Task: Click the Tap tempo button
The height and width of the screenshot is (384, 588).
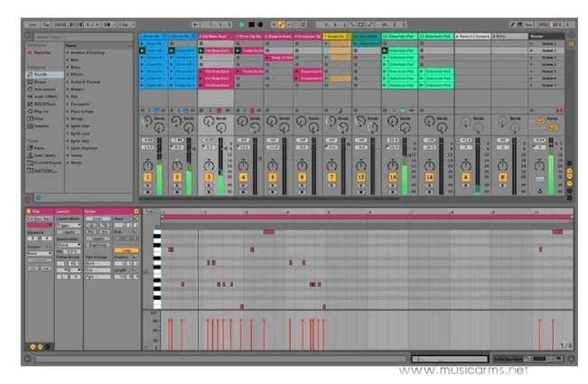Action: click(44, 24)
